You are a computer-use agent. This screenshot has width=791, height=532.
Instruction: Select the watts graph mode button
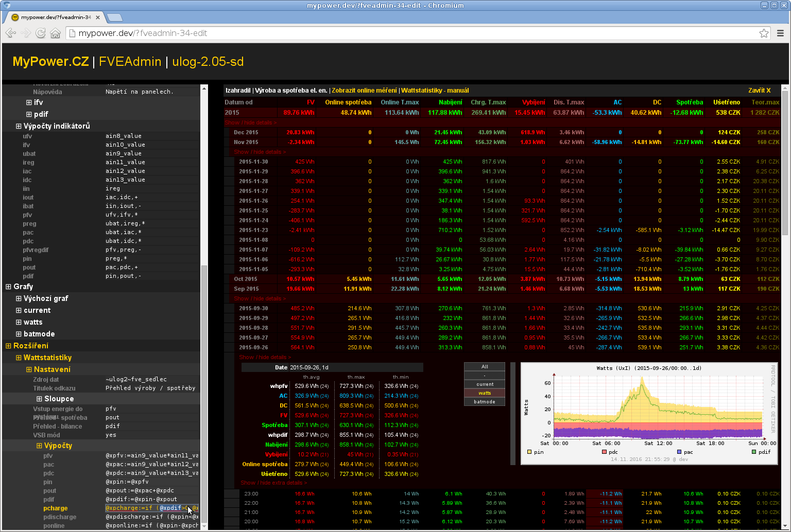[x=485, y=393]
